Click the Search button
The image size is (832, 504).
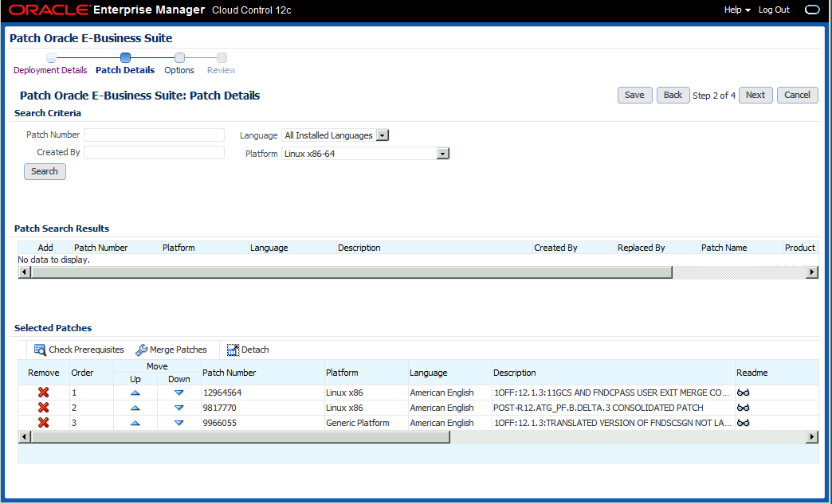(x=45, y=171)
